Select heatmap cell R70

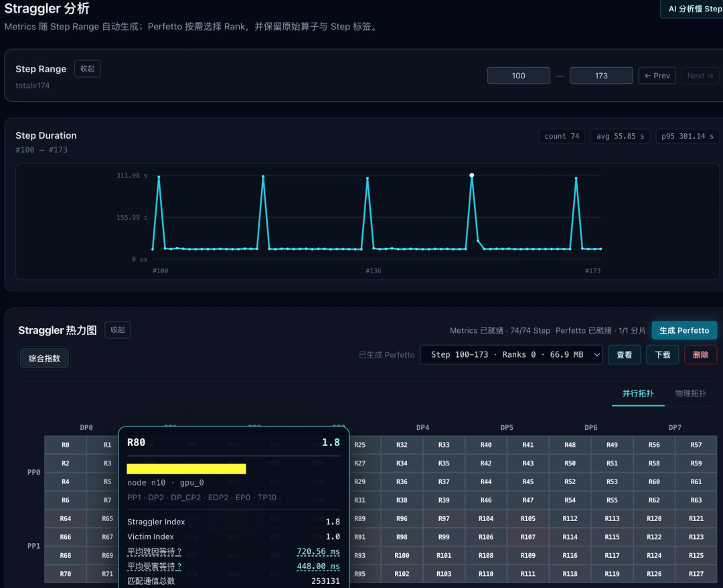[66, 574]
